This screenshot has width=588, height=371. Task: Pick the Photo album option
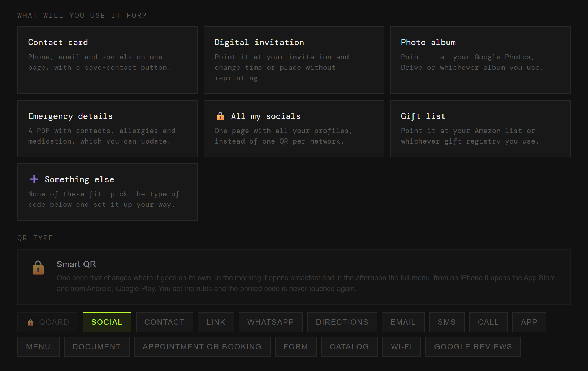click(480, 60)
